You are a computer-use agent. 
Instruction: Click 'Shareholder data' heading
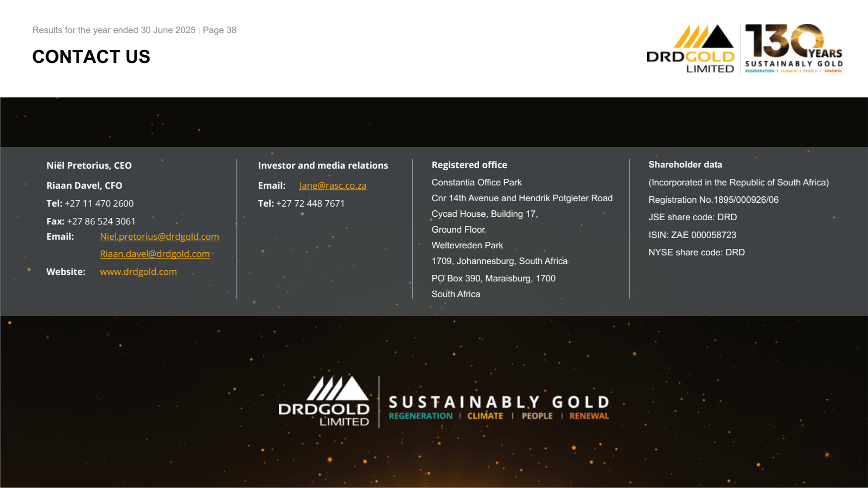pos(685,164)
